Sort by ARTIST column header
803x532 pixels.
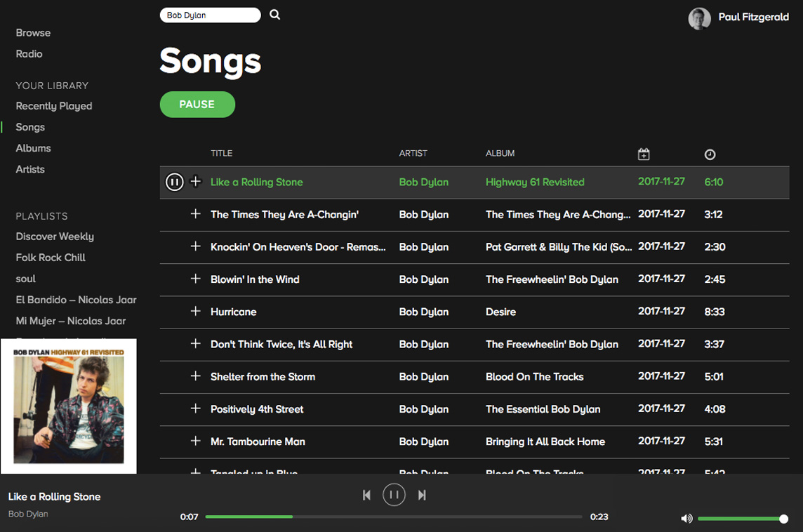click(413, 153)
